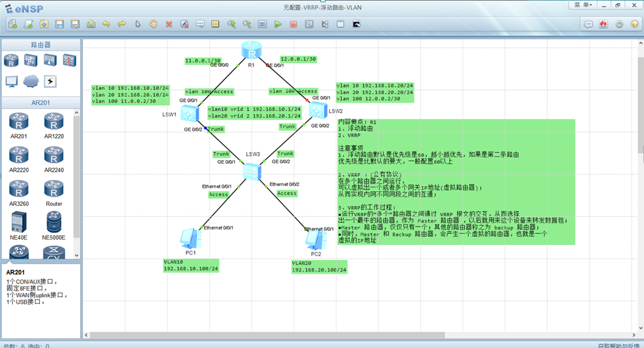Click the 获取帮助与反馈 link

(x=619, y=346)
